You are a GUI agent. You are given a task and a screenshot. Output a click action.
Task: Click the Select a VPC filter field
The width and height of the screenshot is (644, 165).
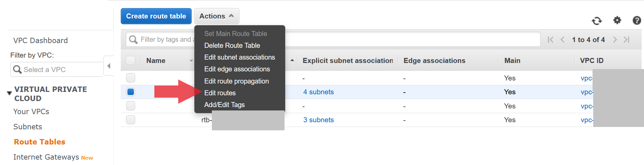pos(57,69)
